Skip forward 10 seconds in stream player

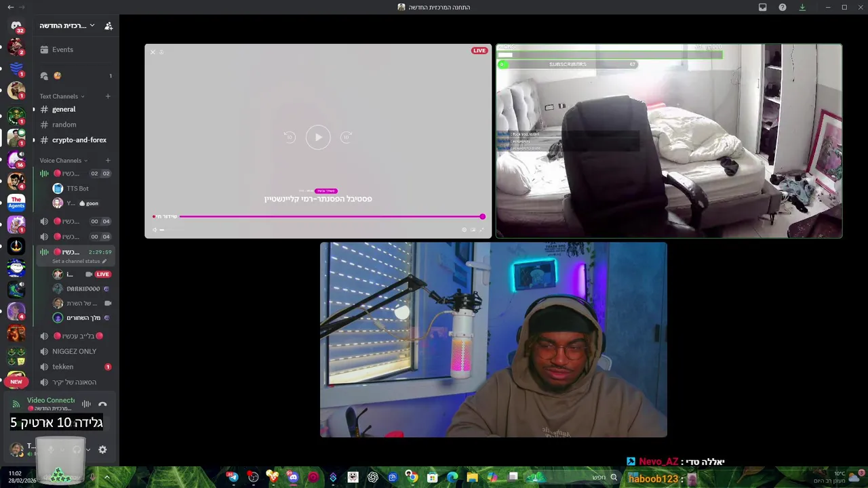tap(346, 137)
